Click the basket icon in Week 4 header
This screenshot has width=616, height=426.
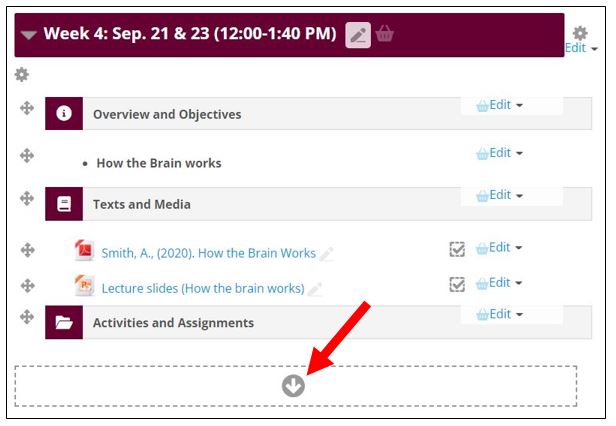click(x=385, y=33)
